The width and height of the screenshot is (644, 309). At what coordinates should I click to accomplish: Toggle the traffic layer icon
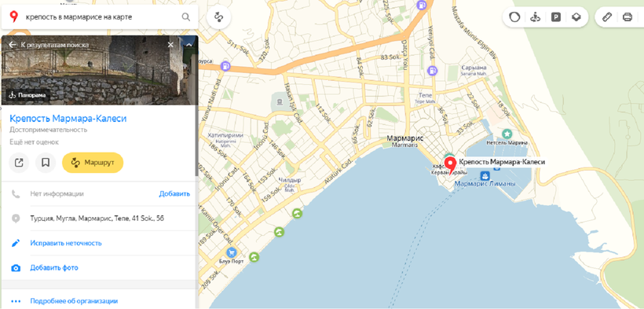coord(514,17)
